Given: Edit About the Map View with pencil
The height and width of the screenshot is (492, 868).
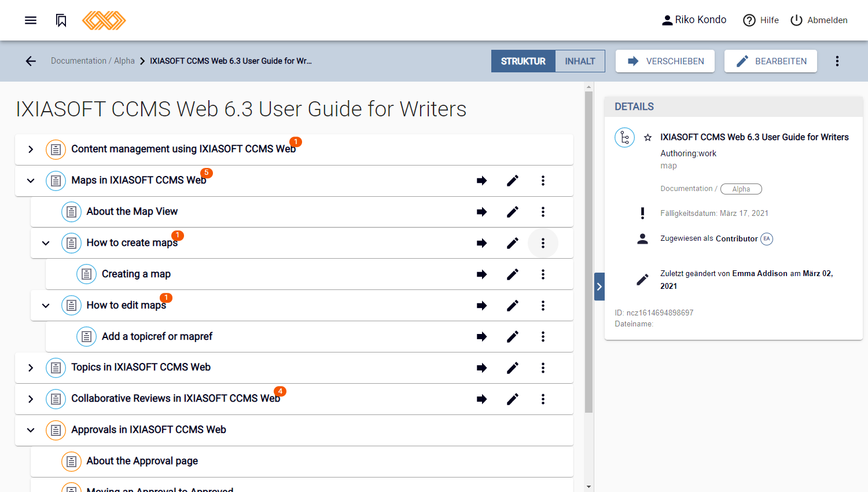Looking at the screenshot, I should 513,212.
